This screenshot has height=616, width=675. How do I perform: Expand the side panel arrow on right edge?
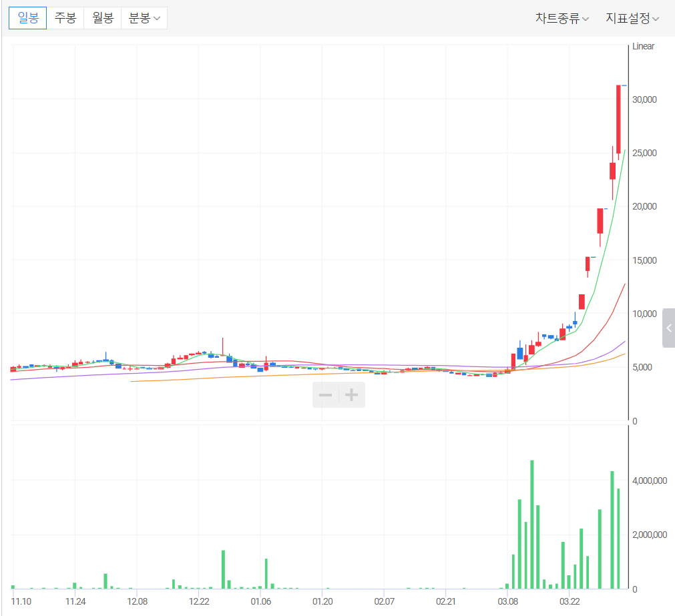pyautogui.click(x=668, y=328)
